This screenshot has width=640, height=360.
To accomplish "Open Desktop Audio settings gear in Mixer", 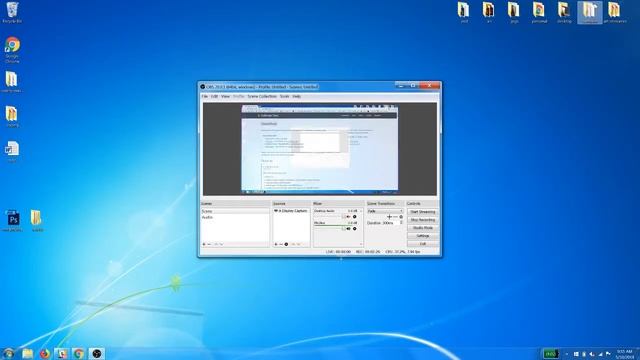I will (355, 217).
